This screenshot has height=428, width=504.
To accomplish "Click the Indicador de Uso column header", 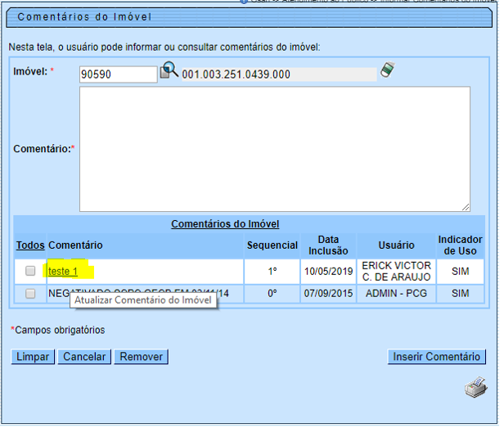I will [460, 246].
